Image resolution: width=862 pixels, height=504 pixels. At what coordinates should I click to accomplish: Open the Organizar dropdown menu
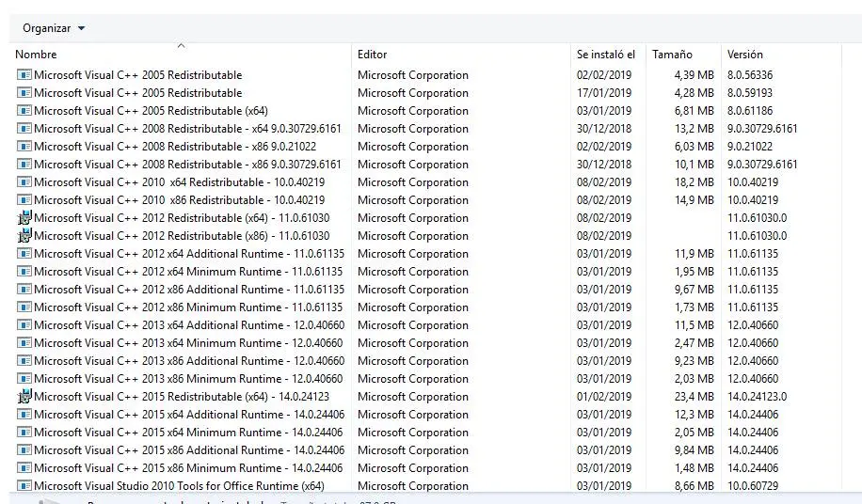(54, 28)
